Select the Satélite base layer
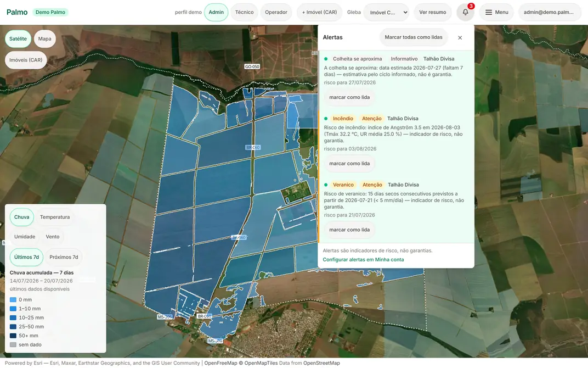 (18, 38)
